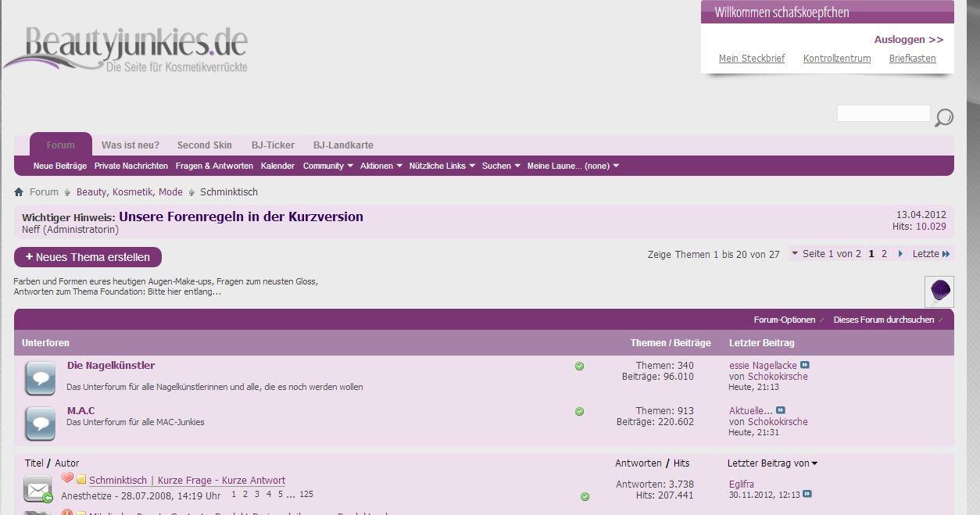Screen dimensions: 980x515
Task: Click Ausloggen to sign out
Action: (x=902, y=38)
